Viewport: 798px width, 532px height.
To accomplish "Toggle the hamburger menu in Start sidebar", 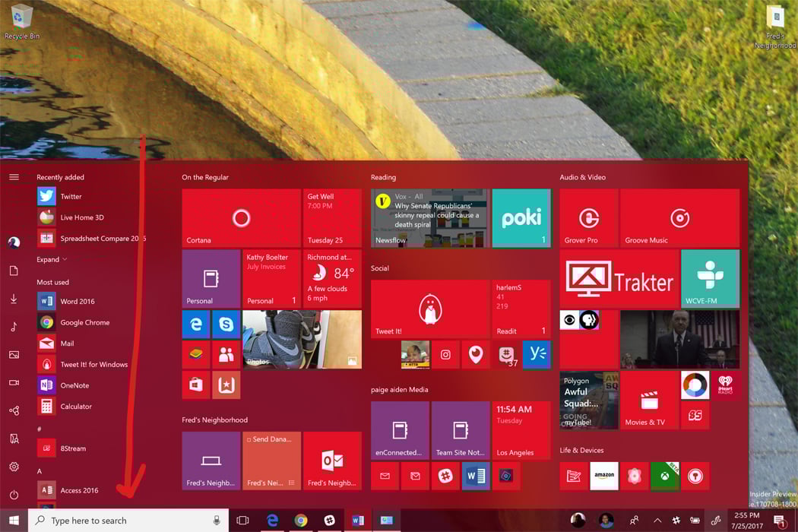I will coord(14,176).
